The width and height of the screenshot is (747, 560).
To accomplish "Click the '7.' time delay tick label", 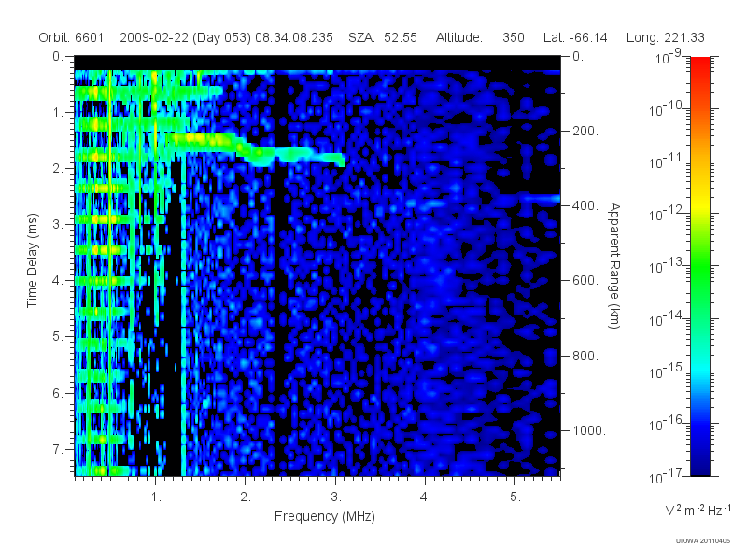I will (58, 449).
